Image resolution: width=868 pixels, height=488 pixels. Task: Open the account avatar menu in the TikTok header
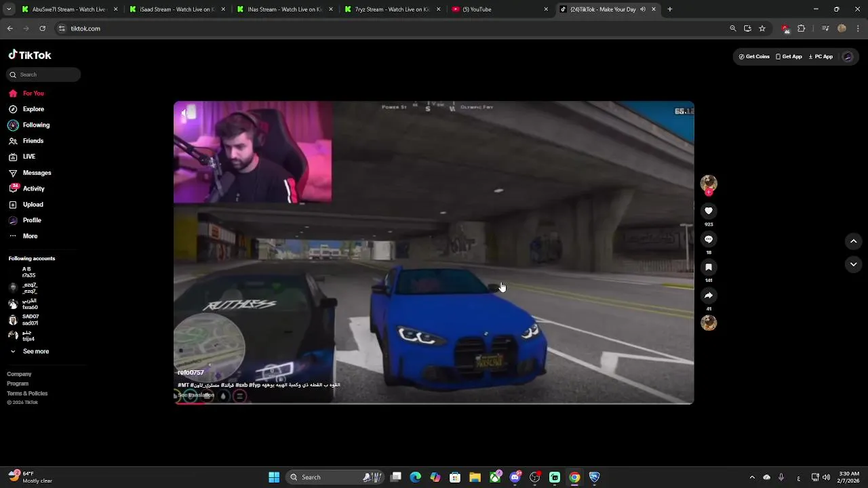point(848,57)
